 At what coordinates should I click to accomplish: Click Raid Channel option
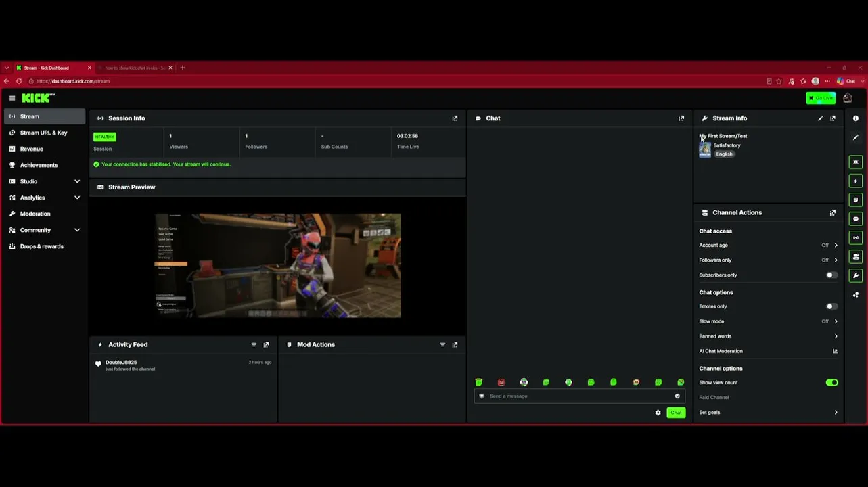coord(714,398)
